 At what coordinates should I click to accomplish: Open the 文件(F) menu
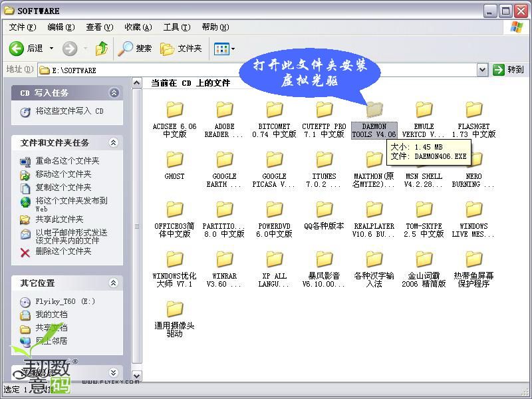[x=23, y=27]
